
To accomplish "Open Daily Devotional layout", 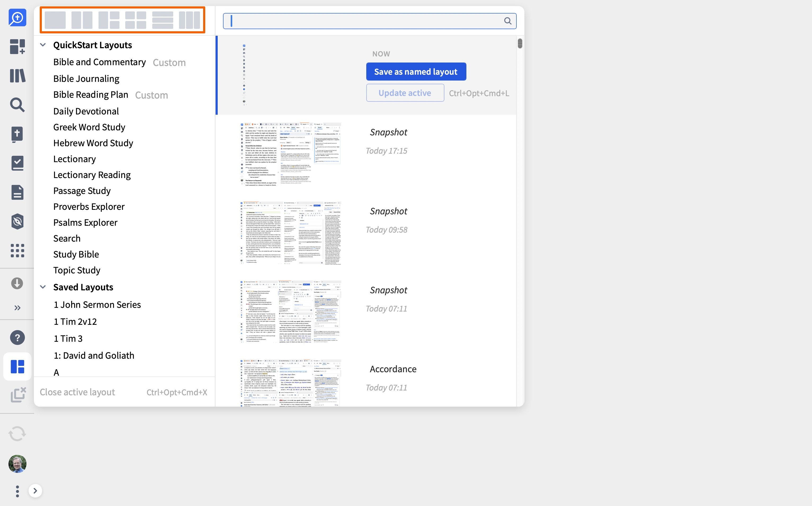I will click(x=86, y=111).
